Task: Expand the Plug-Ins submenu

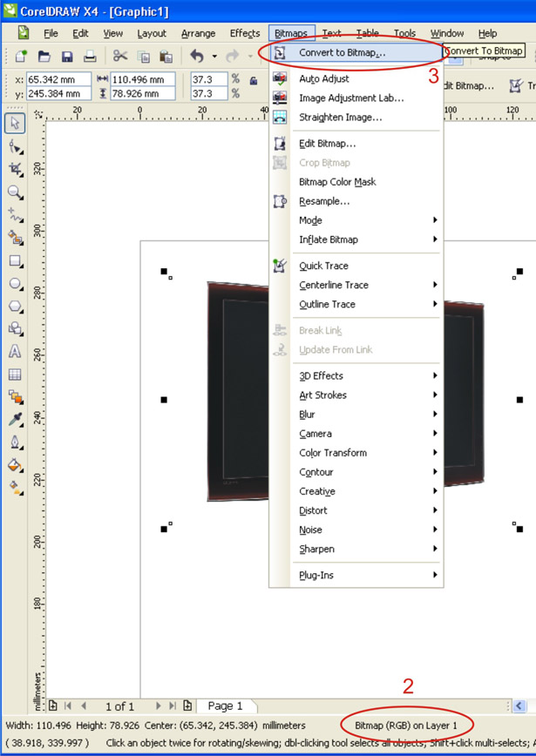Action: (367, 575)
